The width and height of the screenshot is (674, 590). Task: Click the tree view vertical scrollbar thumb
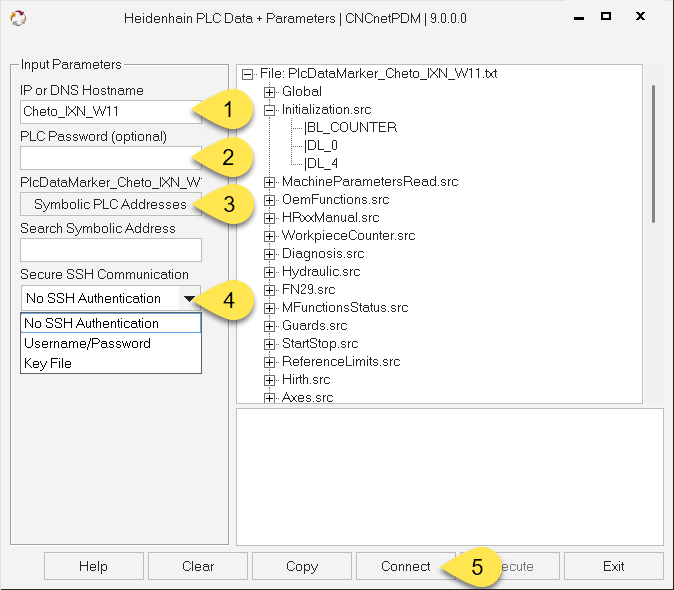(x=653, y=154)
